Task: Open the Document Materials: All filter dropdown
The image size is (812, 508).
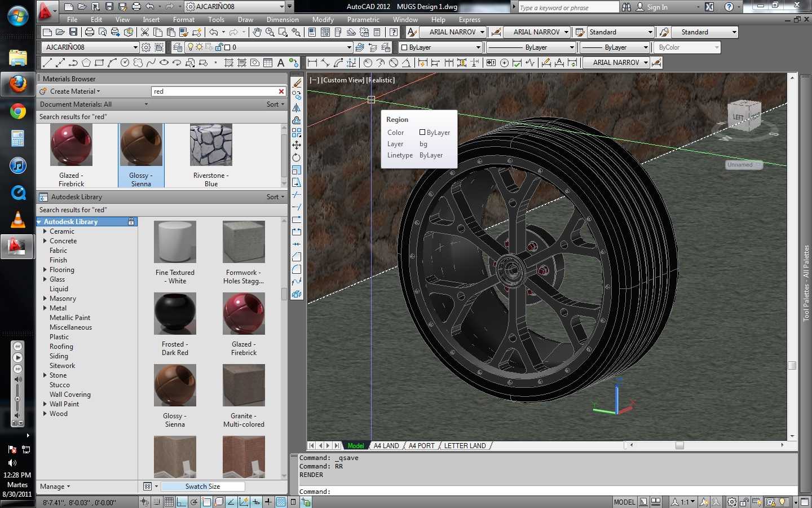Action: [94, 104]
